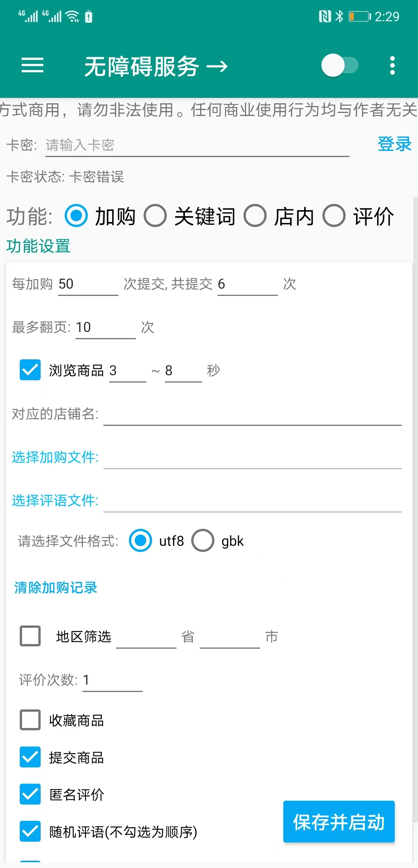
Task: Enable the 地区筛选 checkbox
Action: click(x=30, y=636)
